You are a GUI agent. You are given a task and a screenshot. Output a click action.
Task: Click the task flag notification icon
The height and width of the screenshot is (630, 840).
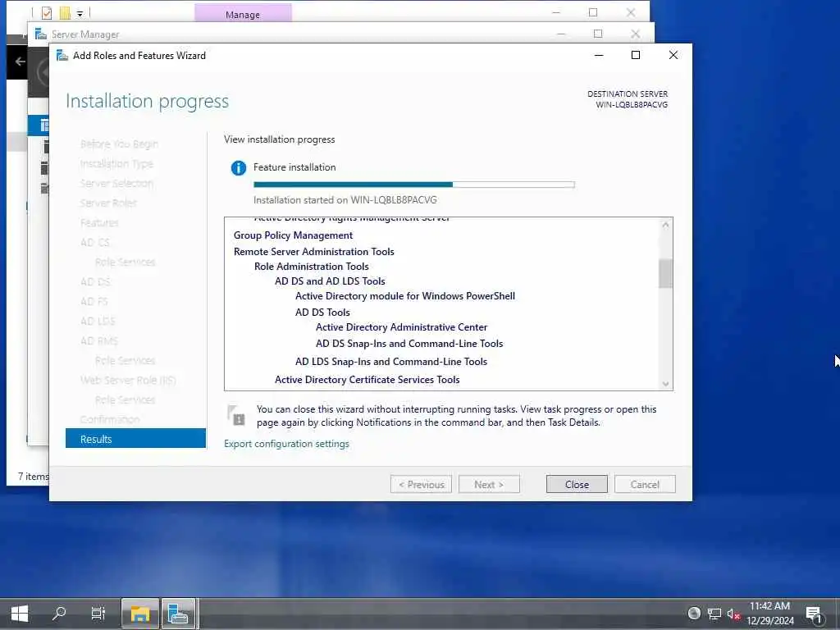235,415
